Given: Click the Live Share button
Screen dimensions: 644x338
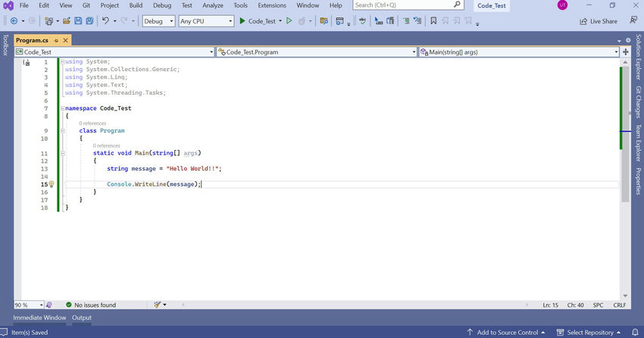Looking at the screenshot, I should point(599,21).
